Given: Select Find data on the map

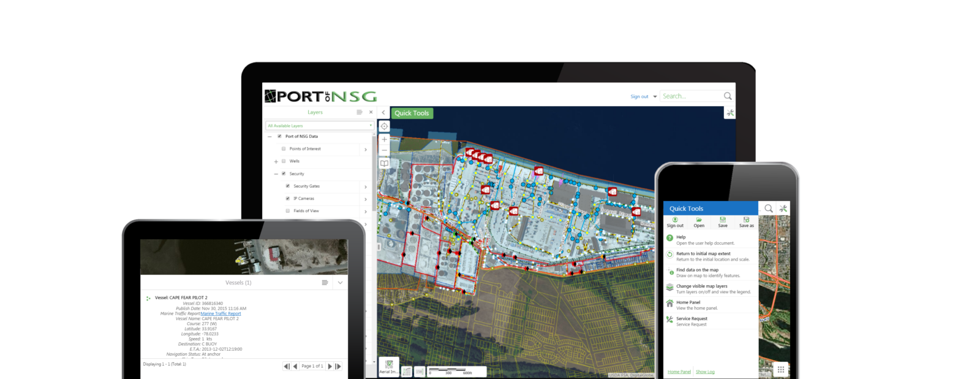Looking at the screenshot, I should 711,272.
